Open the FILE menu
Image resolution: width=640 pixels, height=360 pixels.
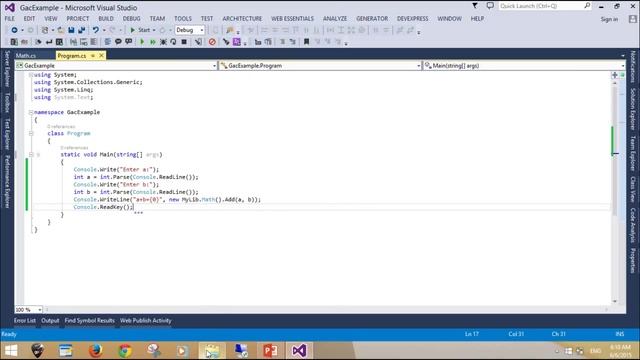click(10, 19)
